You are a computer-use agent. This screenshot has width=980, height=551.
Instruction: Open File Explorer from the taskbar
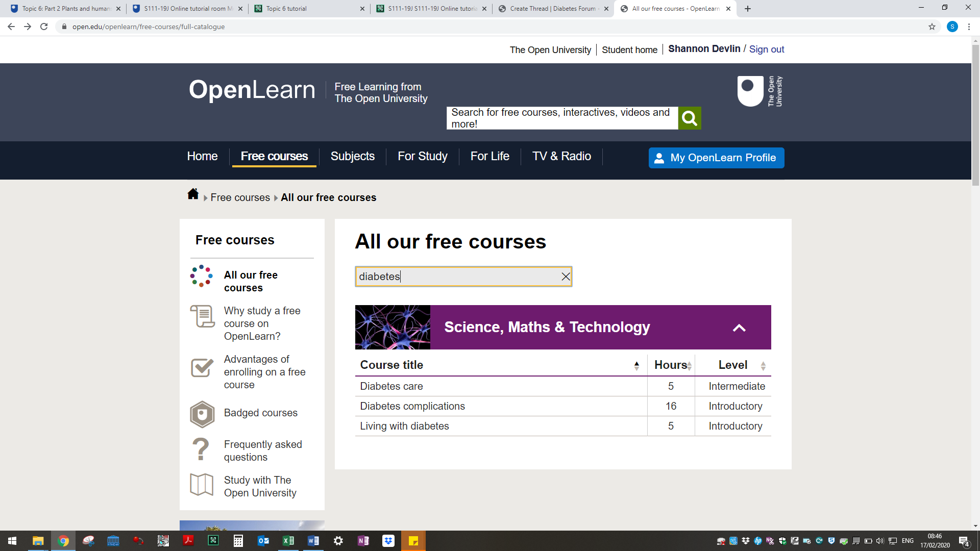coord(38,541)
